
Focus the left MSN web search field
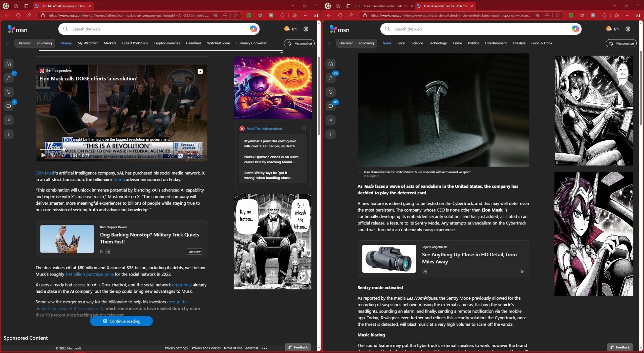tap(159, 29)
